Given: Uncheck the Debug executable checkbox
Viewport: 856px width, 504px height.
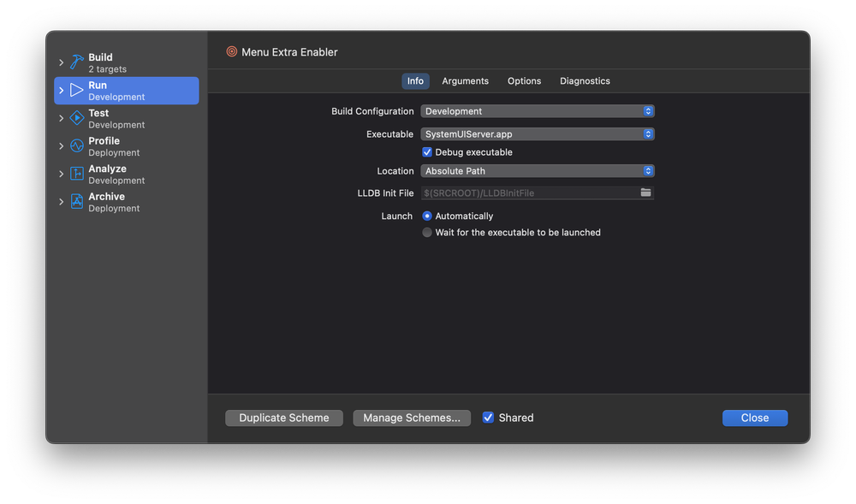Looking at the screenshot, I should click(427, 152).
